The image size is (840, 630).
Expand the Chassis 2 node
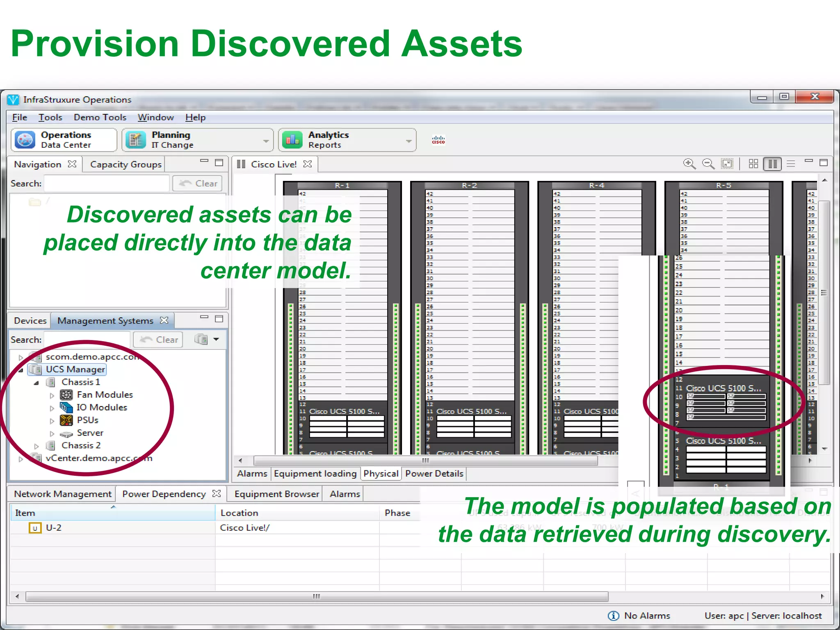pyautogui.click(x=37, y=446)
